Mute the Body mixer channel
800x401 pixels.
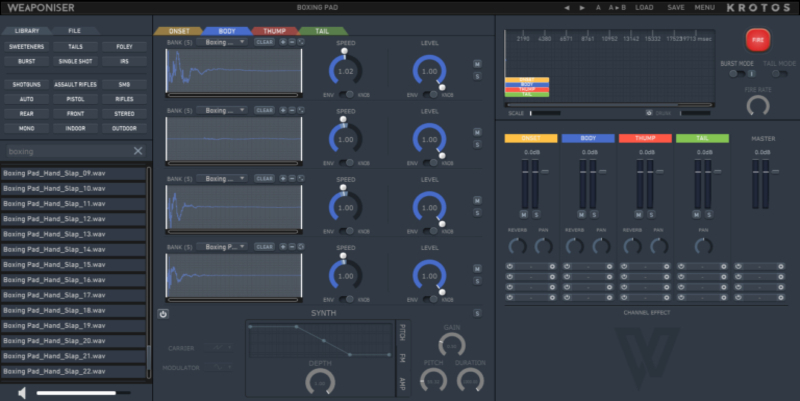point(582,215)
